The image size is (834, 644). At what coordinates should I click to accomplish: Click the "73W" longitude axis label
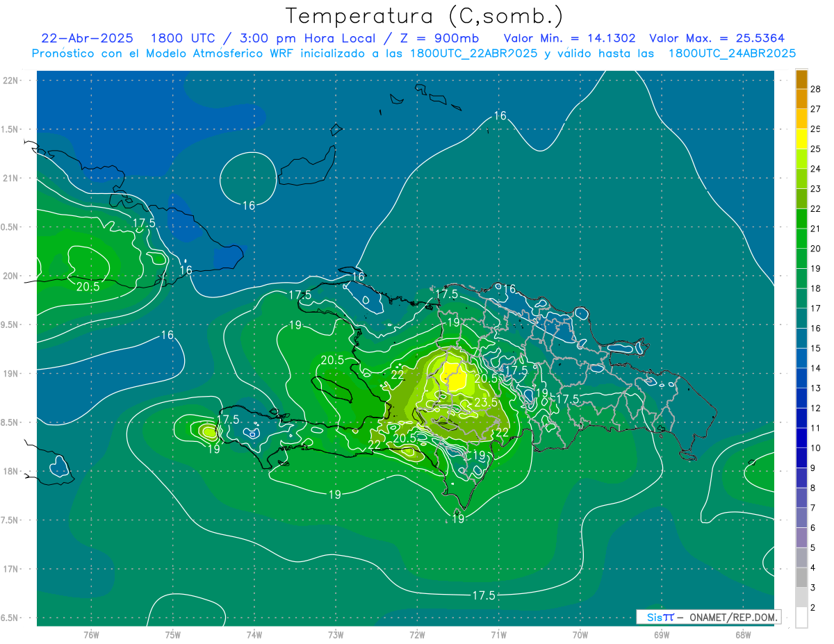click(x=336, y=635)
